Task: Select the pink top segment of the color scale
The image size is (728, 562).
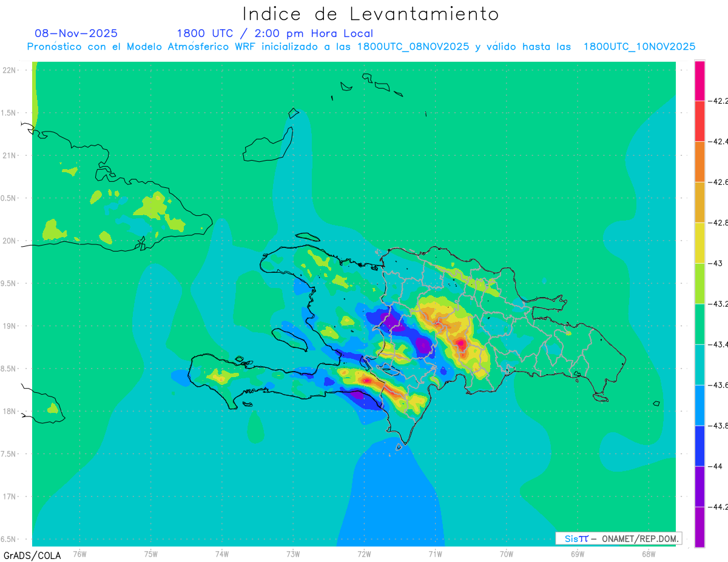Action: point(699,80)
